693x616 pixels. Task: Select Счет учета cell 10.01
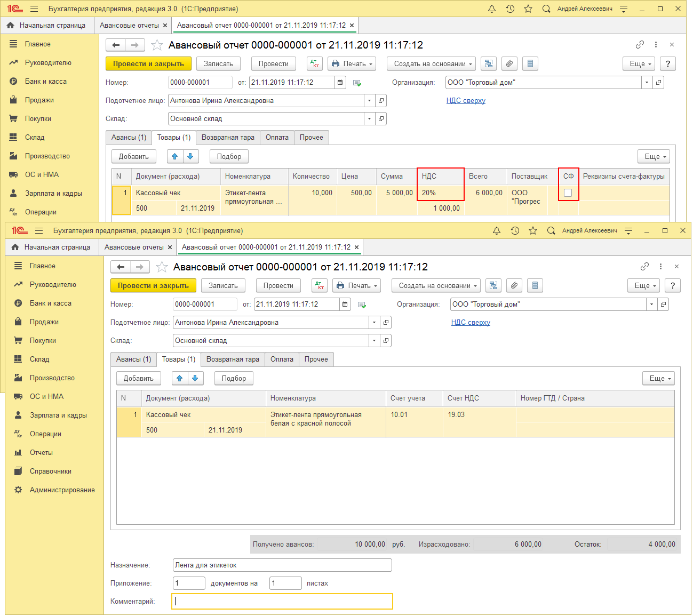[415, 422]
